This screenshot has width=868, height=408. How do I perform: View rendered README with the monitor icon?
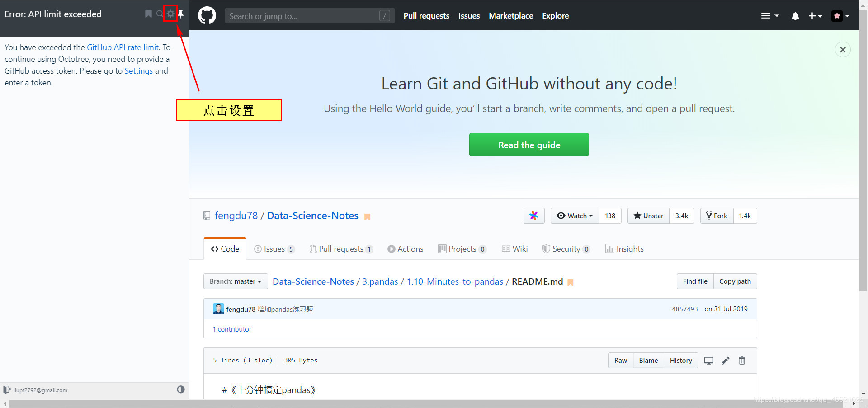[708, 361]
